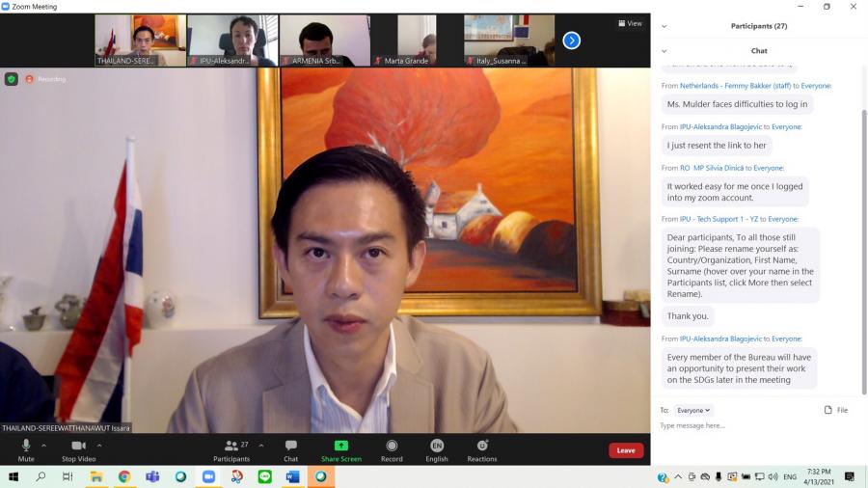Screen dimensions: 868x488
Task: Expand audio options arrow beside Mute
Action: click(43, 446)
